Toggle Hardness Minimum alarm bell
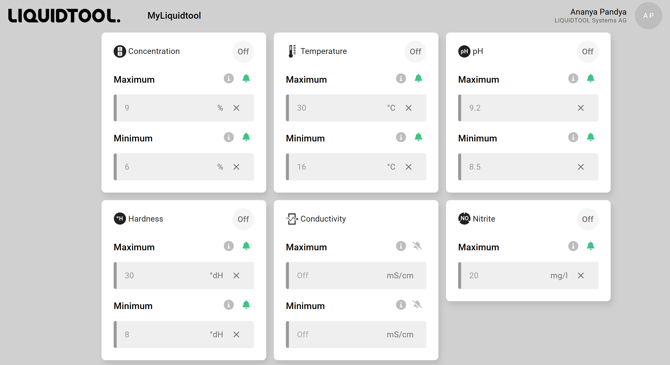This screenshot has width=670, height=365. [246, 304]
